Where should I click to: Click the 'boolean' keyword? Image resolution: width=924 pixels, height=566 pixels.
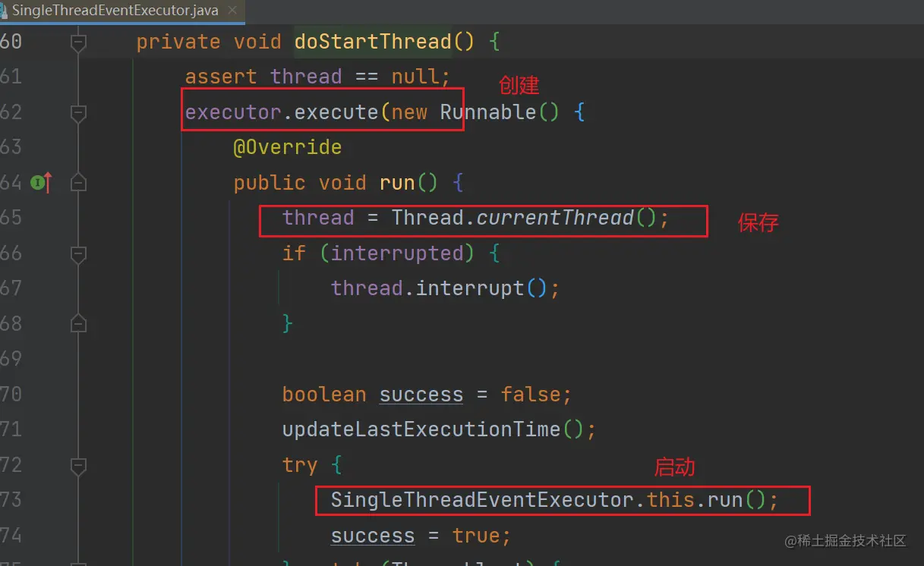pyautogui.click(x=324, y=395)
